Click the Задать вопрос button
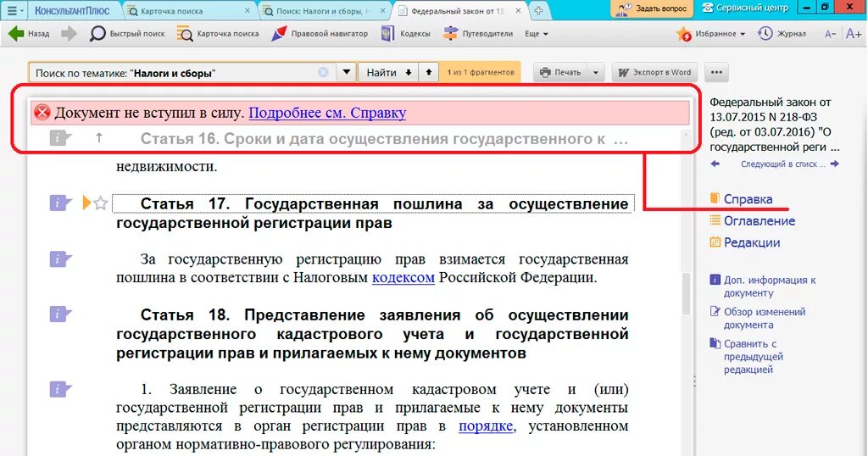The image size is (868, 456). pos(652,8)
